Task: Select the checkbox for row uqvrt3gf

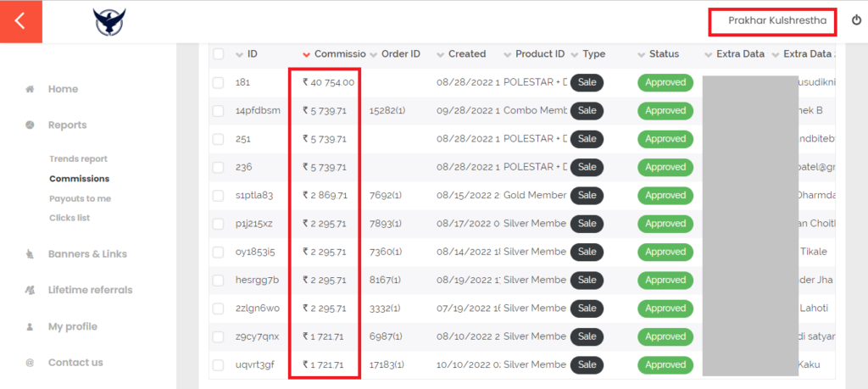Action: coord(218,365)
